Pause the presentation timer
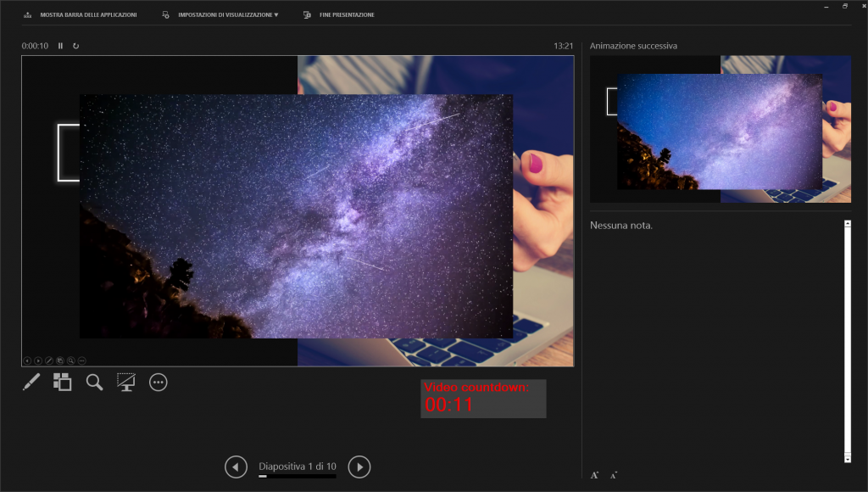Viewport: 868px width, 492px height. pyautogui.click(x=60, y=46)
